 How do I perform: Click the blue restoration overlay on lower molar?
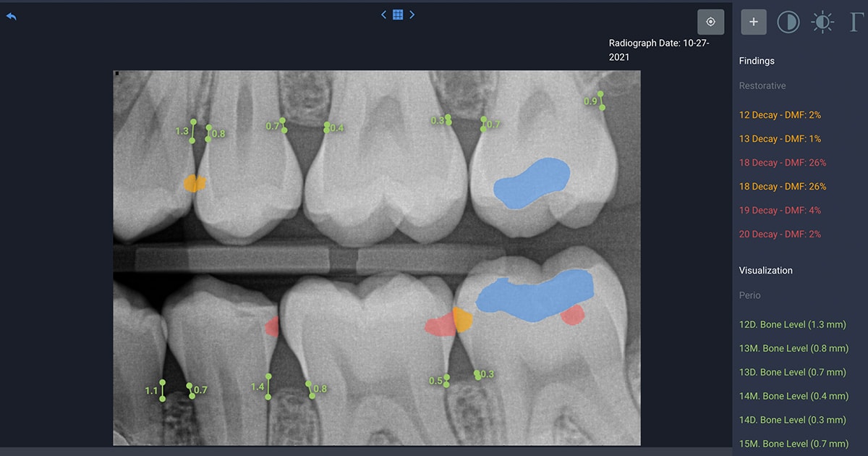click(x=534, y=296)
